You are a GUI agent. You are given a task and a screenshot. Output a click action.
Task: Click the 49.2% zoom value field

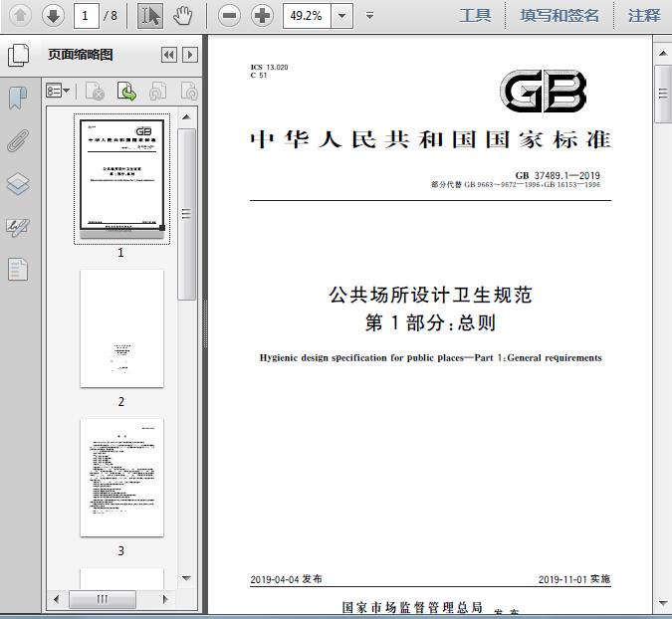(x=307, y=16)
